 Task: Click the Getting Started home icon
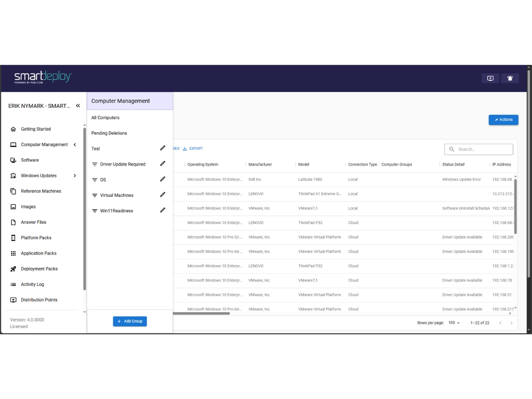click(13, 129)
